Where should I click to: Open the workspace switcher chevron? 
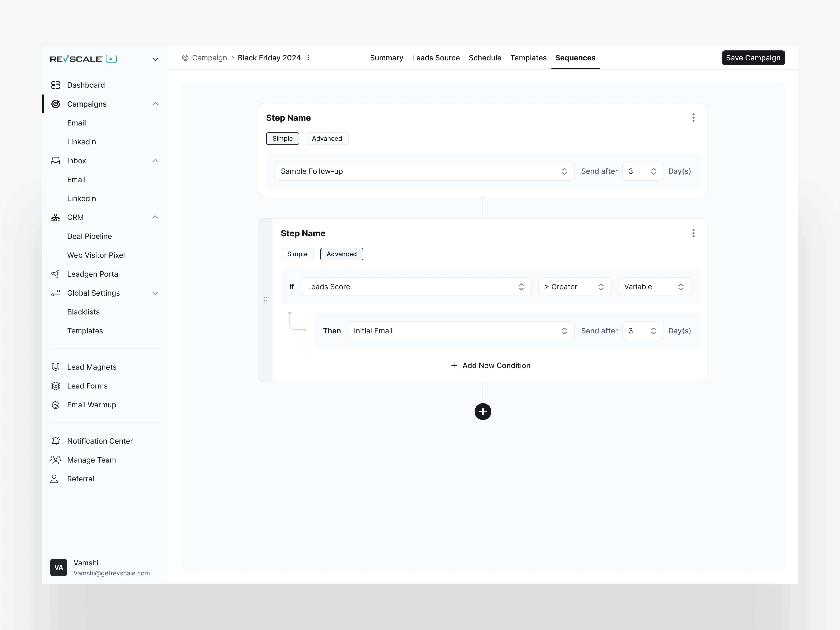coord(155,59)
